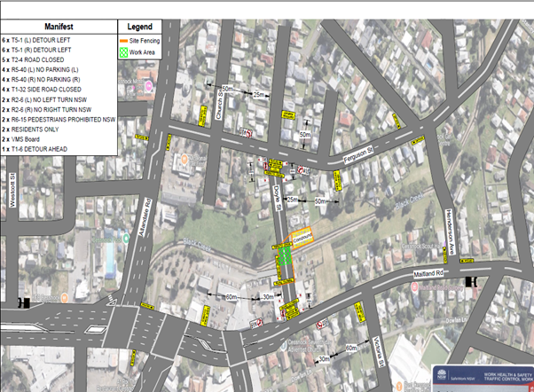The height and width of the screenshot is (392, 534).
Task: Click '2 x R2-6 (L) NO LEFT TURN NSW'
Action: [44, 100]
